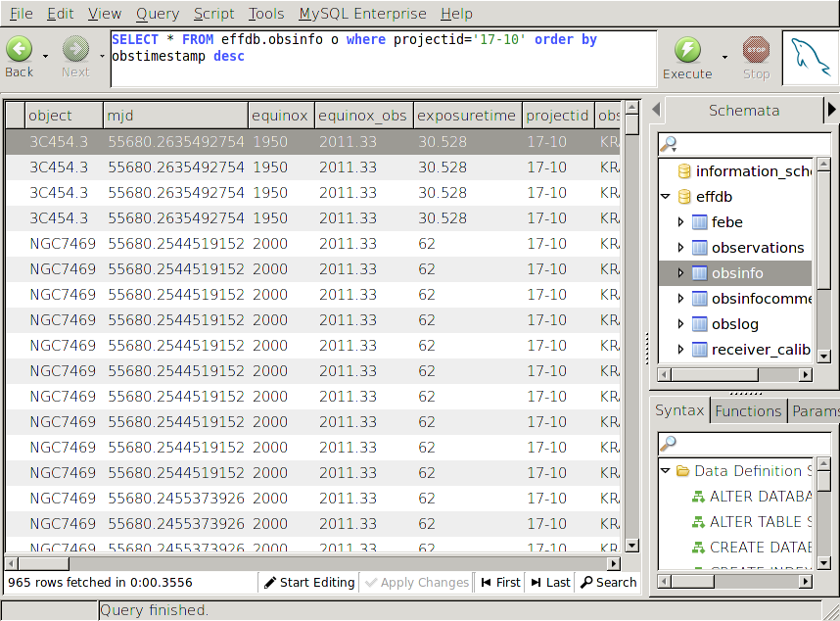Expand the obsinfo table node

click(680, 273)
